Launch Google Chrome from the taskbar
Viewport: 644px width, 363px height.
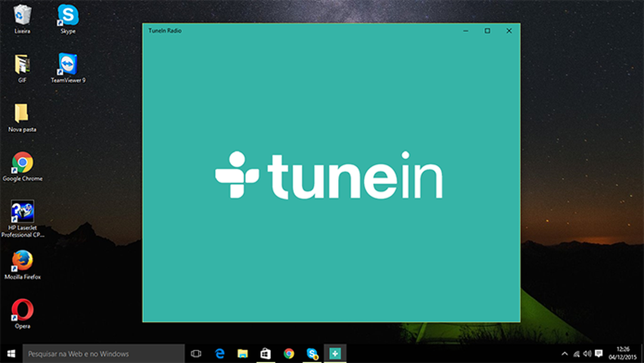tap(289, 353)
